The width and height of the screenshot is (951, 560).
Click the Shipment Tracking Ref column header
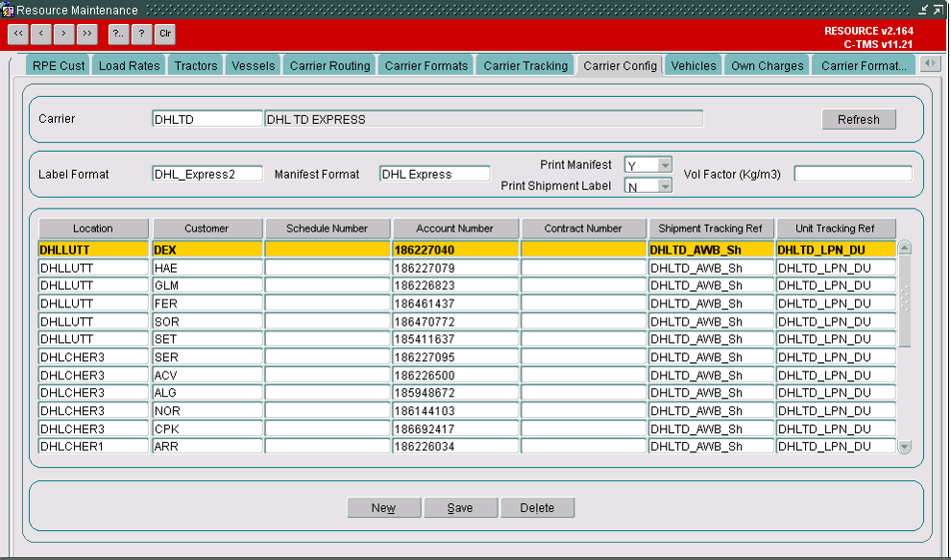(x=710, y=229)
